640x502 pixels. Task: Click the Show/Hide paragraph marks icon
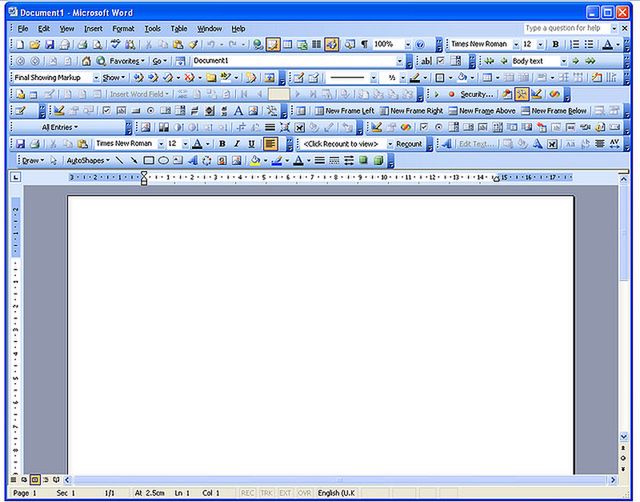click(364, 44)
